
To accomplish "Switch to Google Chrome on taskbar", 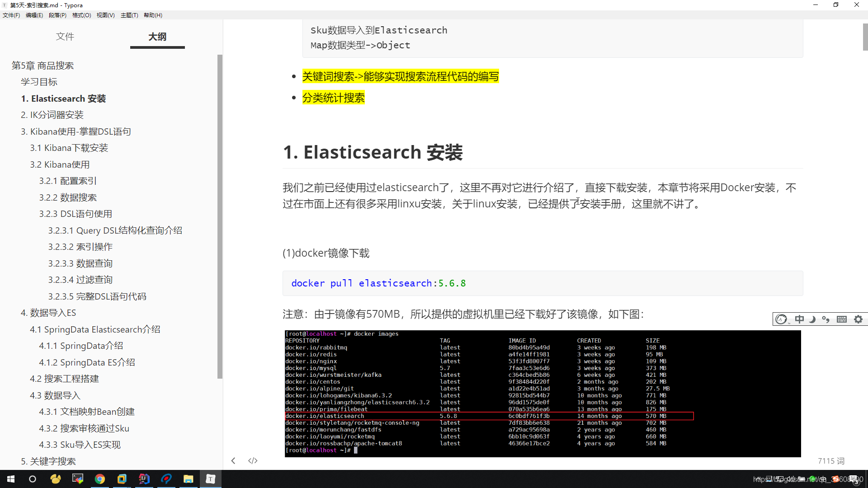I will click(100, 479).
